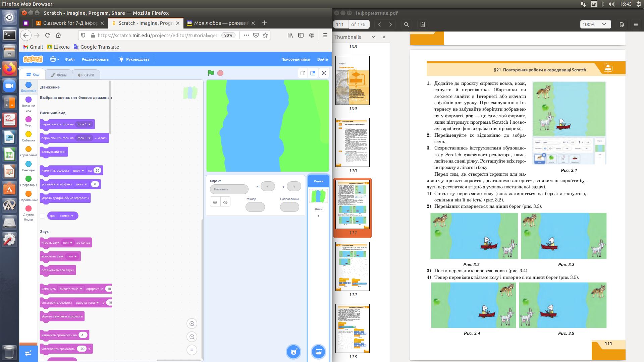
Task: Select the Операторы green category circle
Action: (x=29, y=179)
